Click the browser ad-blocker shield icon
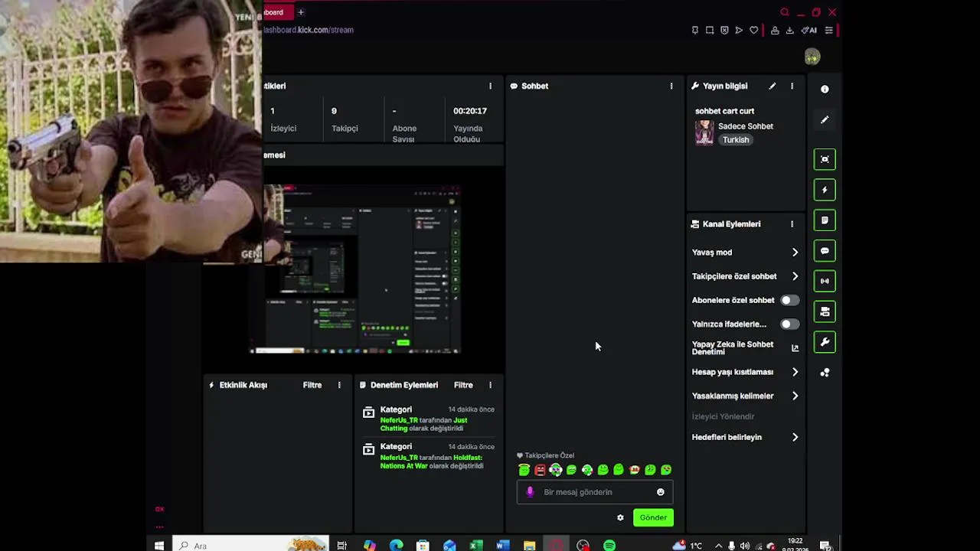This screenshot has height=551, width=980. [724, 31]
